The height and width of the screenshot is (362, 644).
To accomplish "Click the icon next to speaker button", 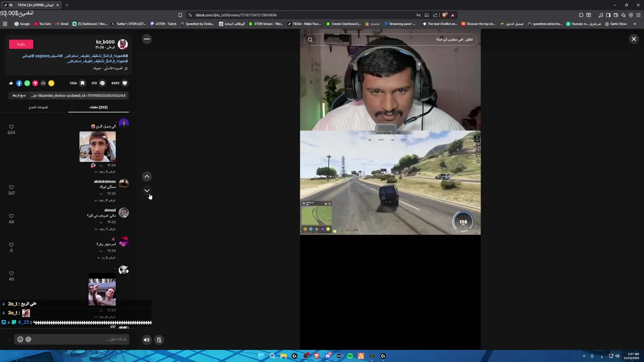I will pyautogui.click(x=159, y=339).
